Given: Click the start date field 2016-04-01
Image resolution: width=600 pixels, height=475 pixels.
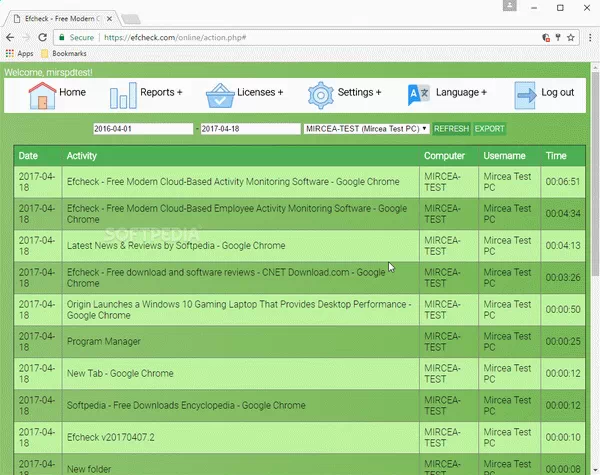Looking at the screenshot, I should [x=142, y=129].
